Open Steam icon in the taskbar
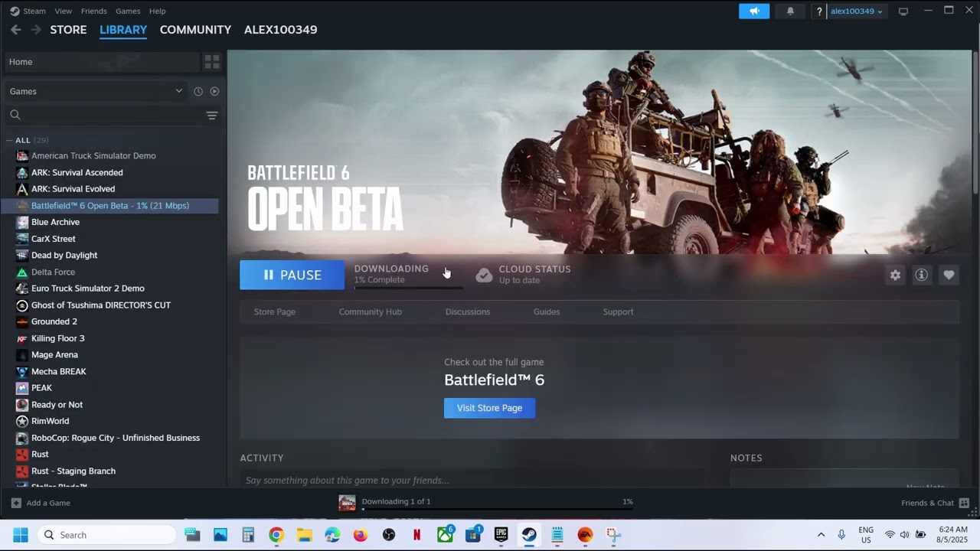 pyautogui.click(x=529, y=535)
